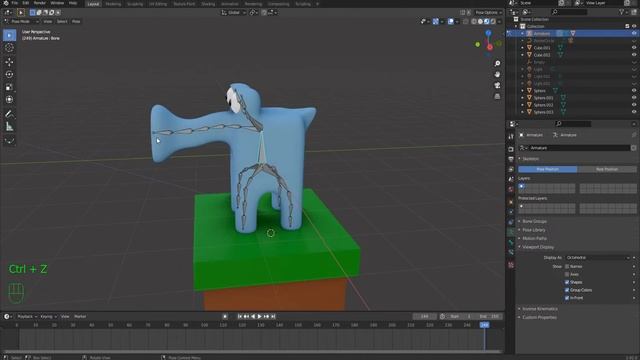
Task: Open the timeline Keying menu
Action: pyautogui.click(x=48, y=316)
